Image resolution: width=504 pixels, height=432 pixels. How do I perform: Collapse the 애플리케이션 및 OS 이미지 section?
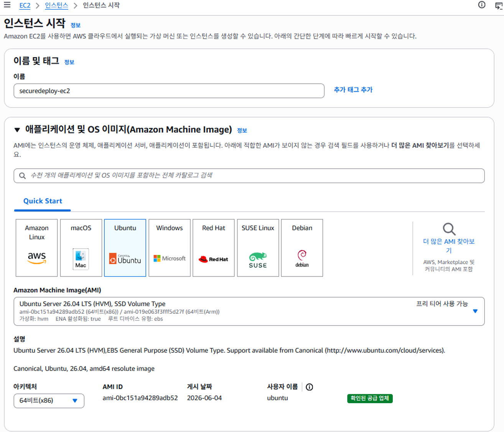(17, 130)
